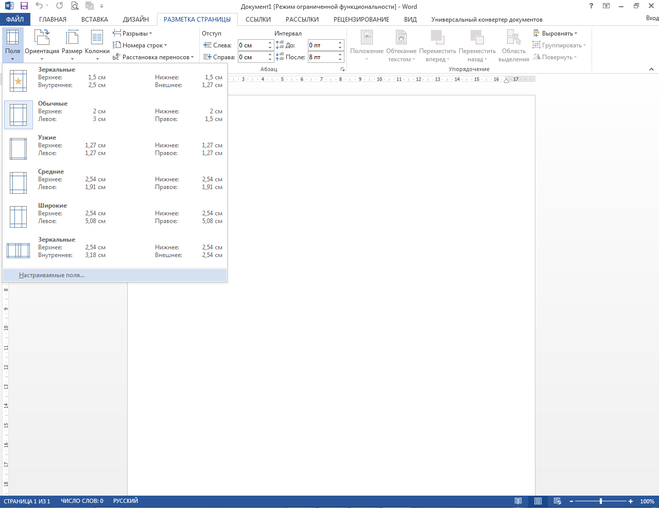The height and width of the screenshot is (508, 659).
Task: Open the Повернуть rotate dropdown
Action: point(555,57)
